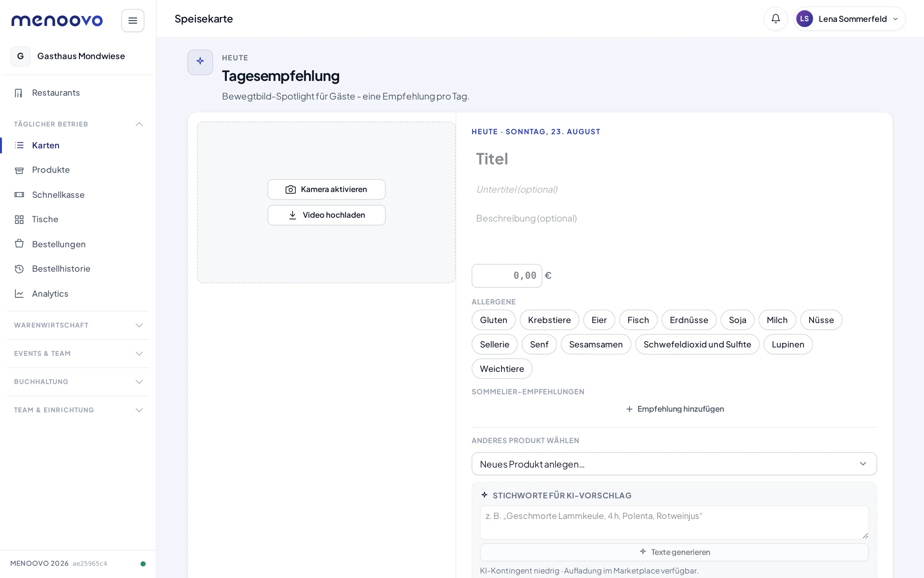Click the Produkte box icon
Screen dimensions: 924x578
pos(19,170)
